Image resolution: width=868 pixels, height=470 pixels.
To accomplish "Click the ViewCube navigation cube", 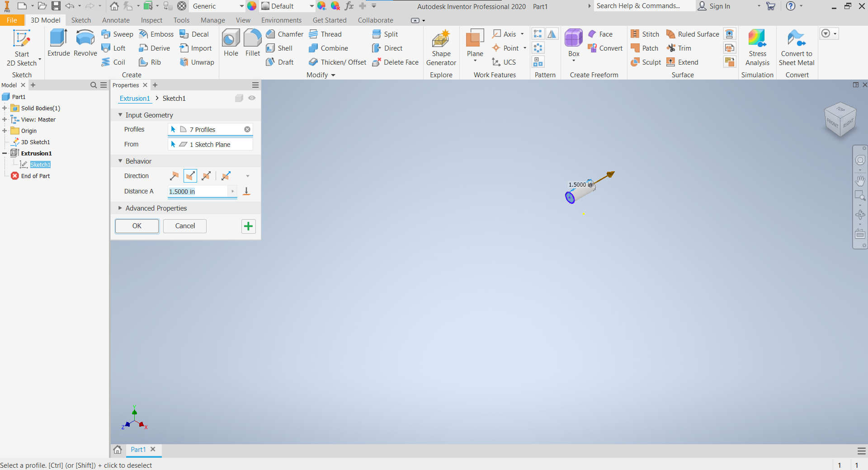I will pyautogui.click(x=840, y=119).
